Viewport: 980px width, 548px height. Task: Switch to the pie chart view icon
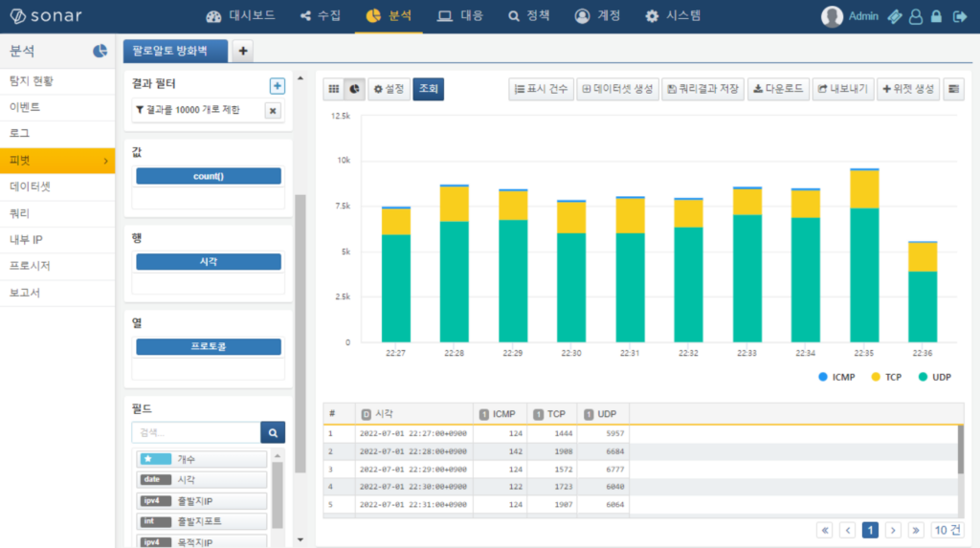(354, 89)
